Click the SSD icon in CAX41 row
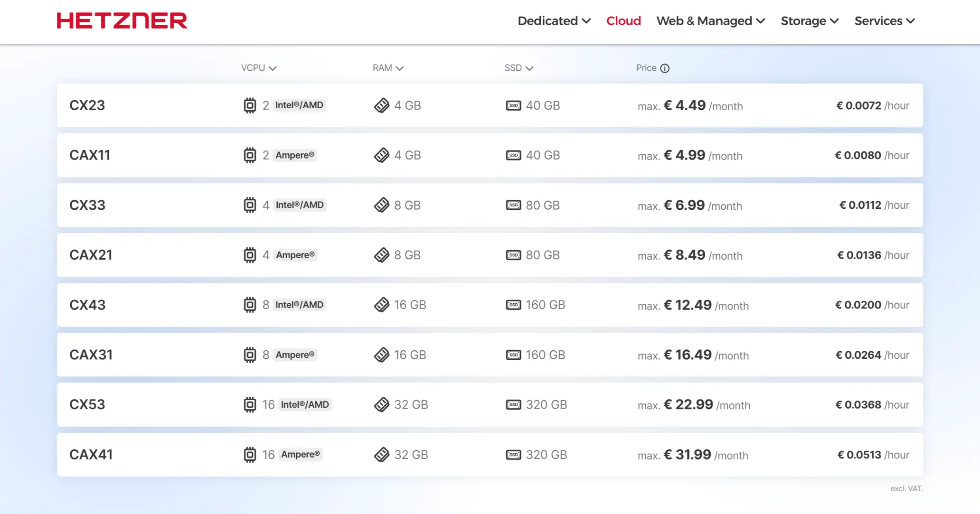The image size is (980, 514). click(513, 455)
